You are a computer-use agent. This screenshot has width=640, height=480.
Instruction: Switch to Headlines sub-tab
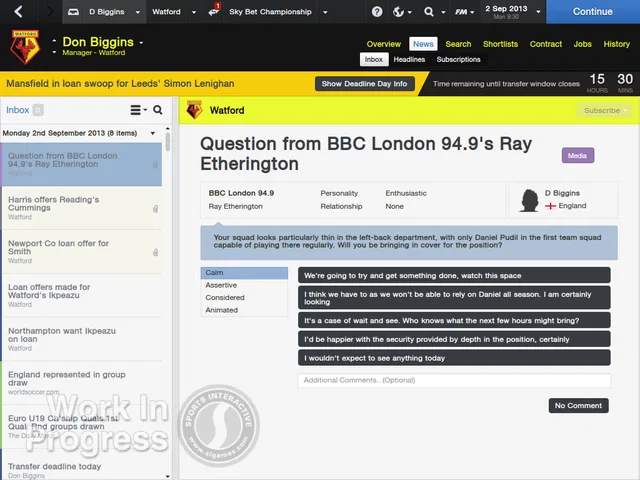point(409,60)
